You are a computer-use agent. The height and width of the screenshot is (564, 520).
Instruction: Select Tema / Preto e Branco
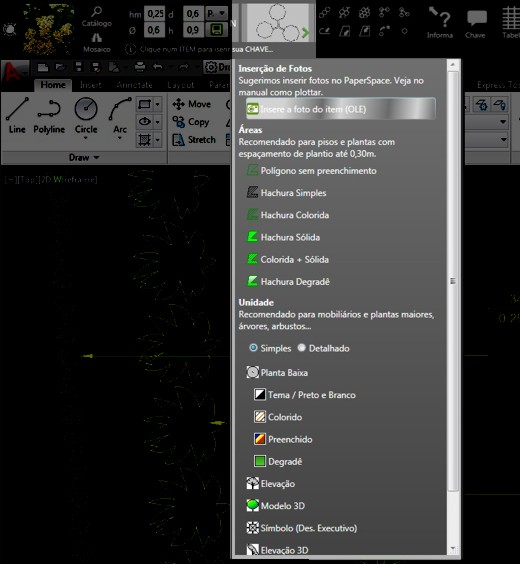click(305, 395)
